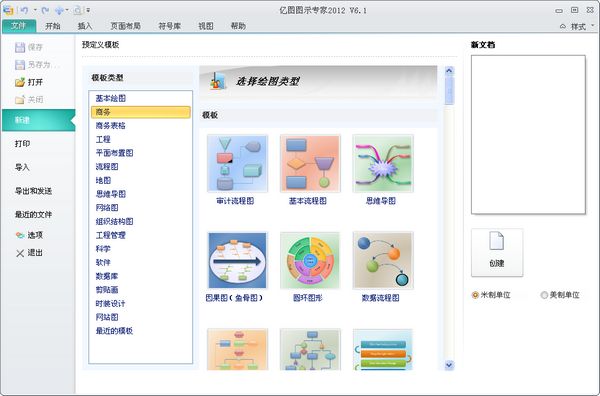Click the print preview icon in quick access toolbar
Viewport: 600px width, 396px height.
[x=78, y=10]
